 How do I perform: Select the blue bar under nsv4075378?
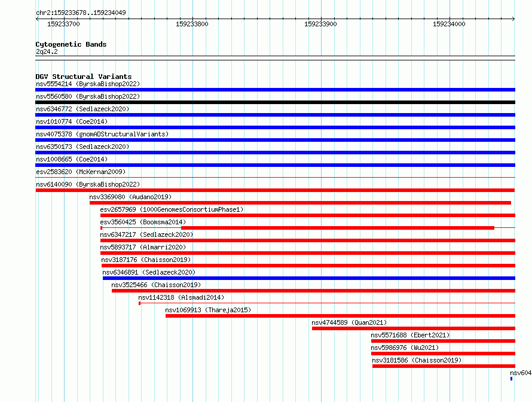point(275,140)
